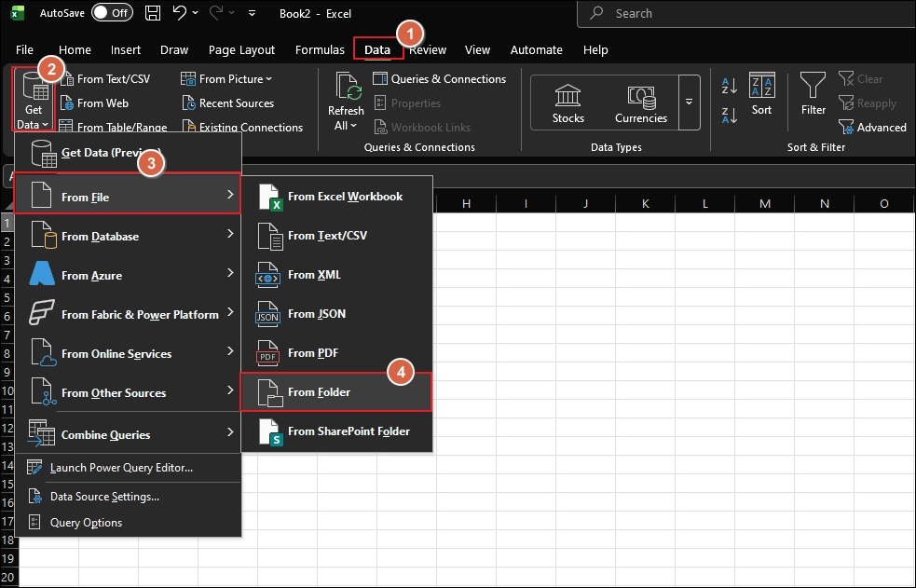Viewport: 916px width, 588px height.
Task: Open the Sort dialog button
Action: click(x=761, y=94)
